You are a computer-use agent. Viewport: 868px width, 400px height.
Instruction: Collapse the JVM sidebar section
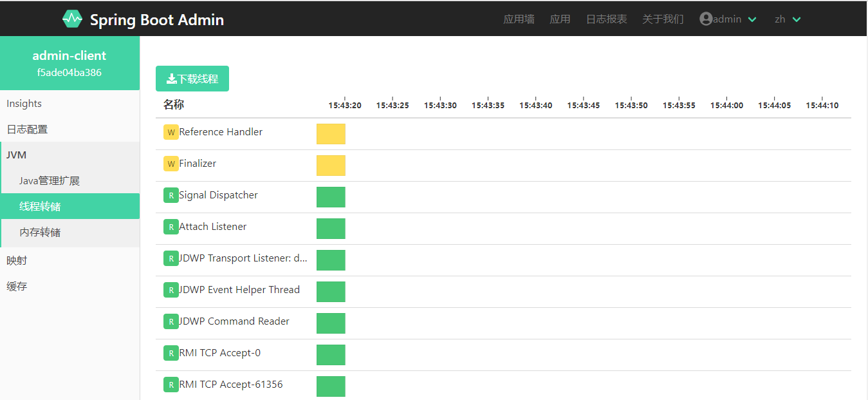tap(17, 155)
